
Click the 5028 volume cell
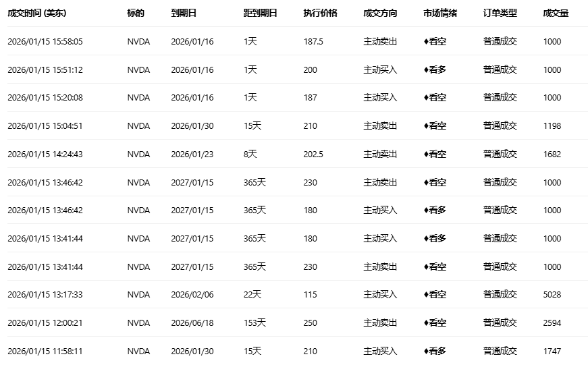tap(552, 295)
